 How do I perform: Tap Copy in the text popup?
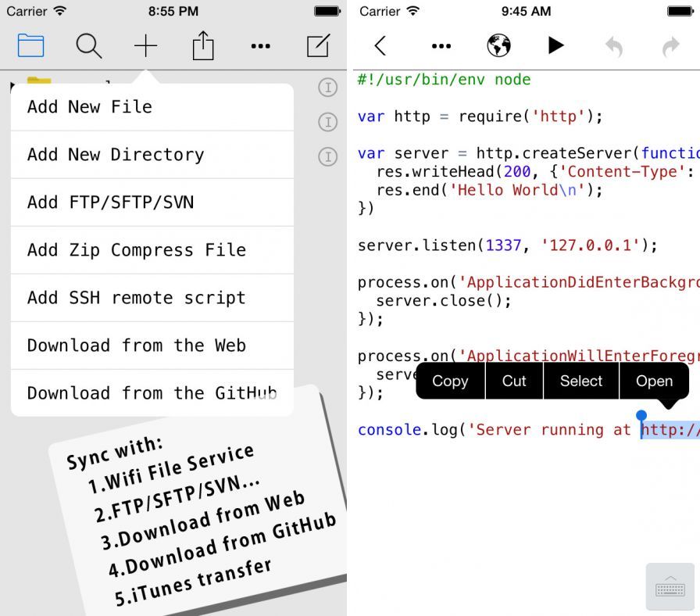point(450,381)
